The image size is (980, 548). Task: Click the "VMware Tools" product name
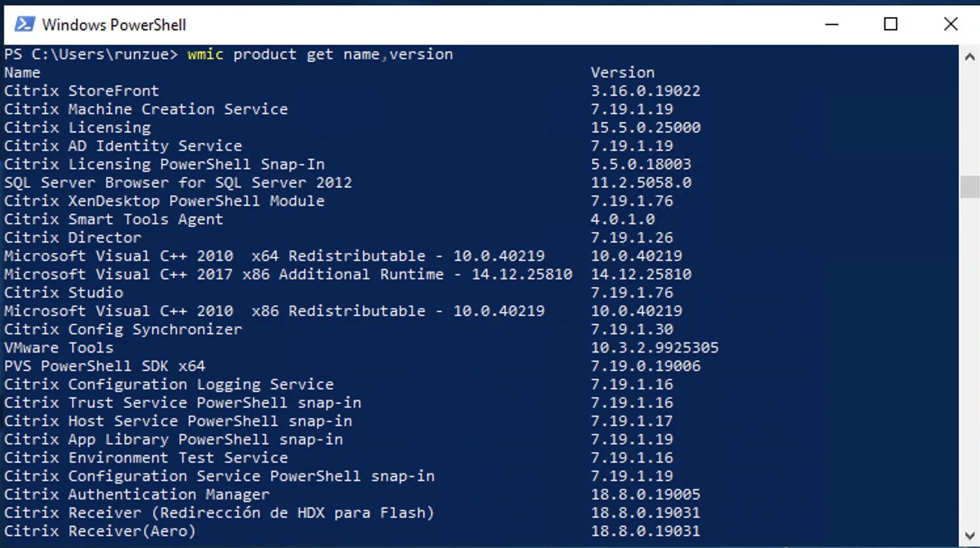59,348
